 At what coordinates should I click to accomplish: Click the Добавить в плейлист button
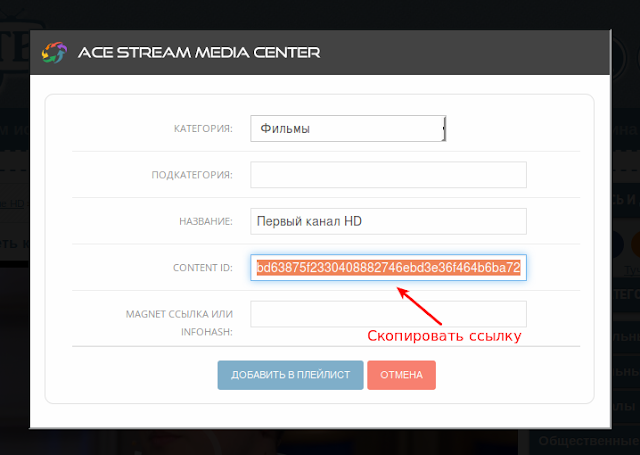pyautogui.click(x=290, y=375)
